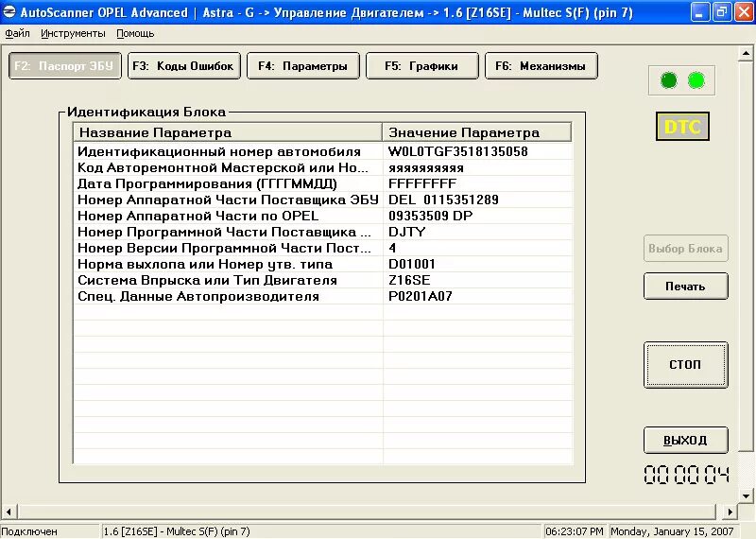Click the horizontal scrollbar left arrow
756x539 pixels.
point(9,512)
